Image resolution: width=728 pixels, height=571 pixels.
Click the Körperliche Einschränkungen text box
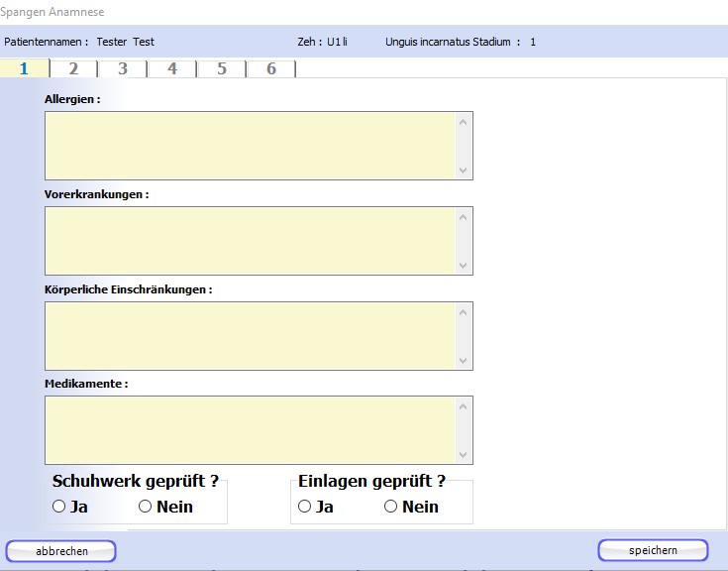(x=250, y=336)
